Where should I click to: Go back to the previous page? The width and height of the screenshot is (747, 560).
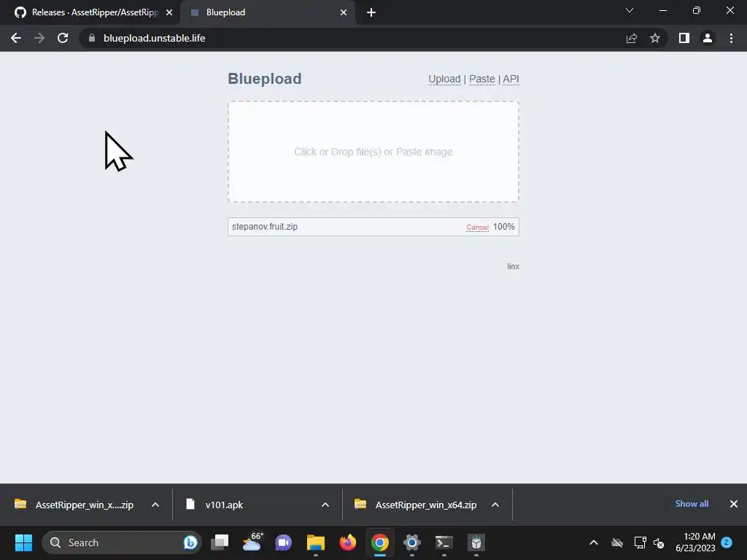[16, 38]
